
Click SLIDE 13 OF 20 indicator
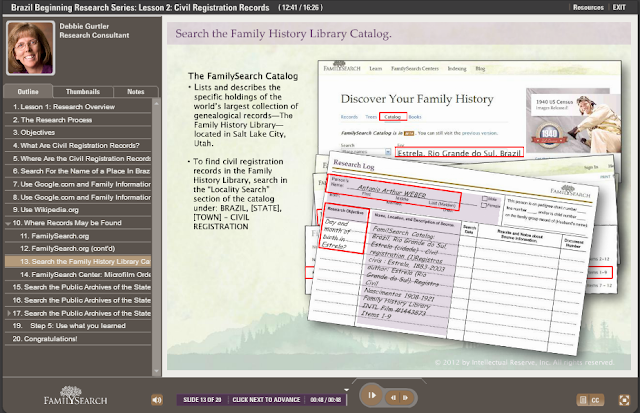202,400
